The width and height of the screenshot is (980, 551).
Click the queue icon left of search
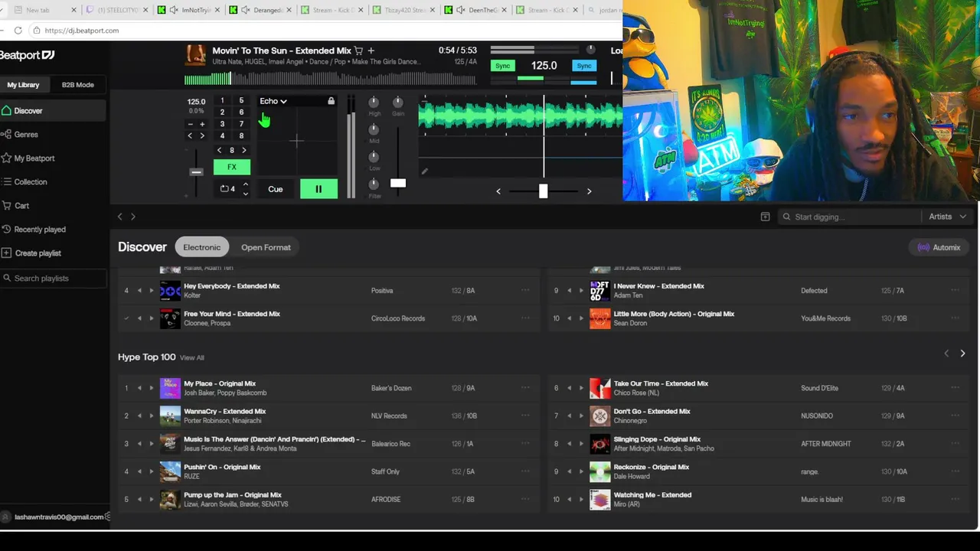pos(765,217)
